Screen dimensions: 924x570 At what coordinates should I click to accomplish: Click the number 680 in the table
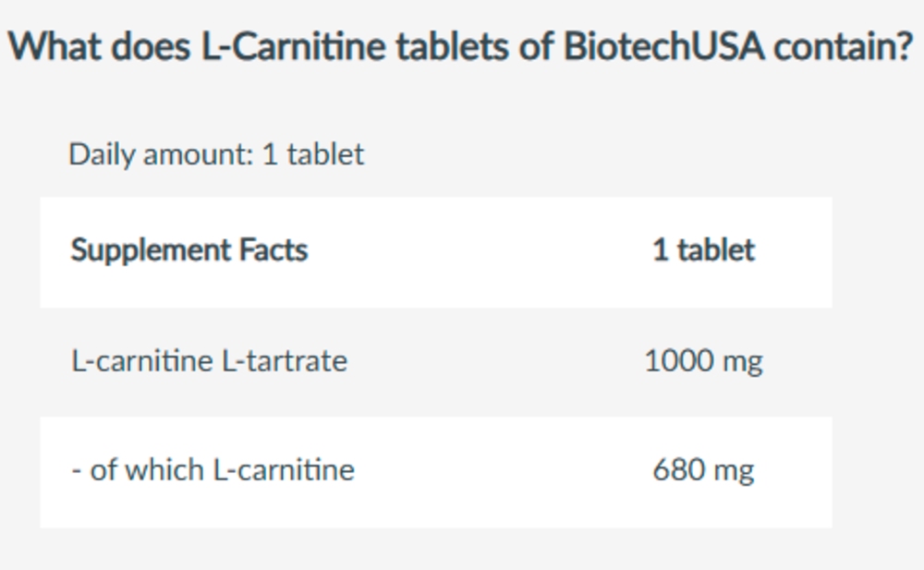(x=679, y=470)
